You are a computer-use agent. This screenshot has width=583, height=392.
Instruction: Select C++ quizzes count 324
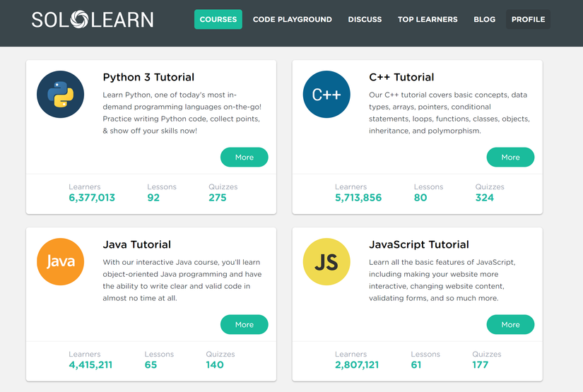click(x=485, y=198)
